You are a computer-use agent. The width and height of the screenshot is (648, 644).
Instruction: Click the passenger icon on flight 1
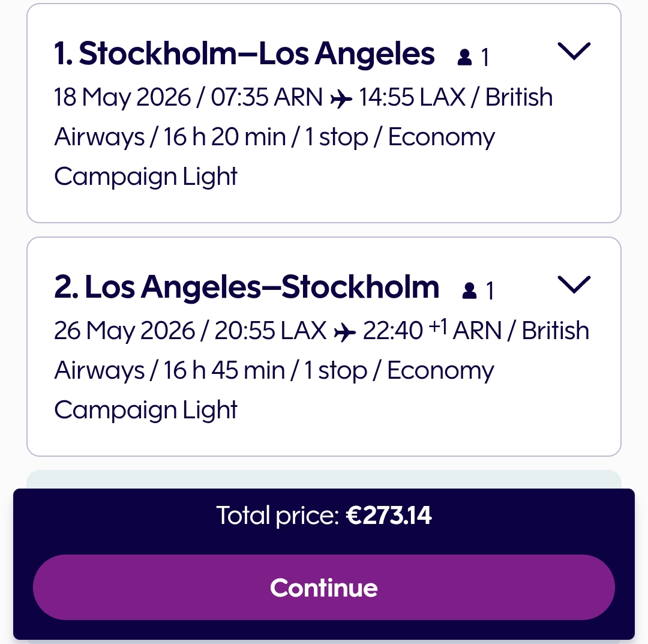pyautogui.click(x=464, y=58)
